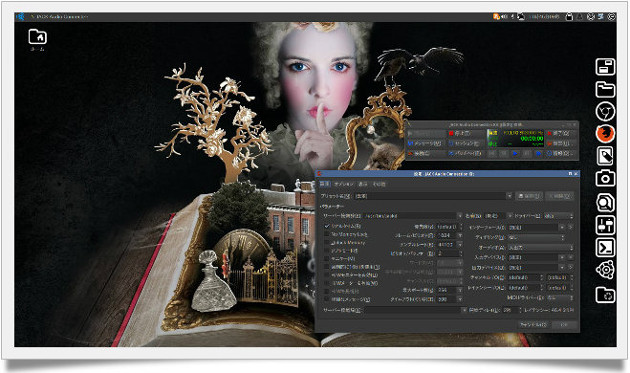Open the Patchbay from QjackCtl main window
The height and width of the screenshot is (373, 630).
pos(466,154)
